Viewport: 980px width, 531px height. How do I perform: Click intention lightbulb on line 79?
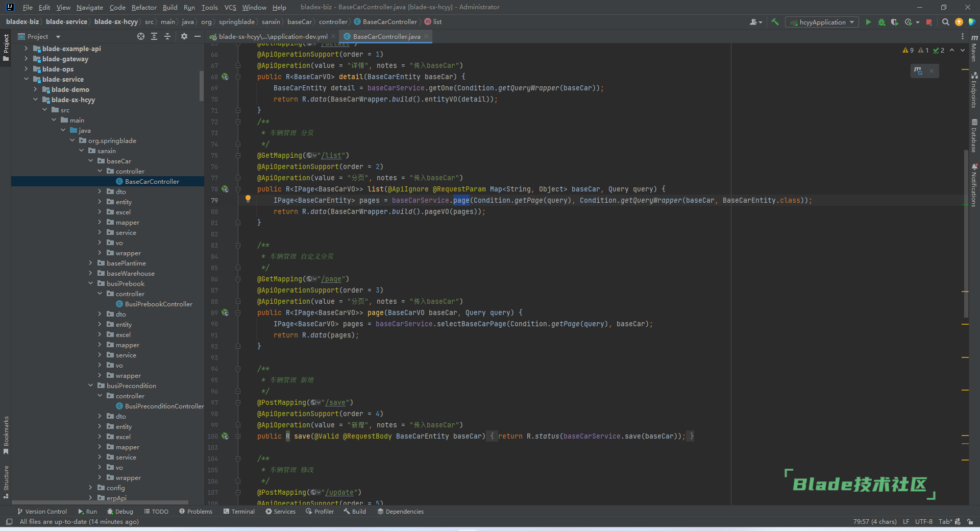coord(248,199)
